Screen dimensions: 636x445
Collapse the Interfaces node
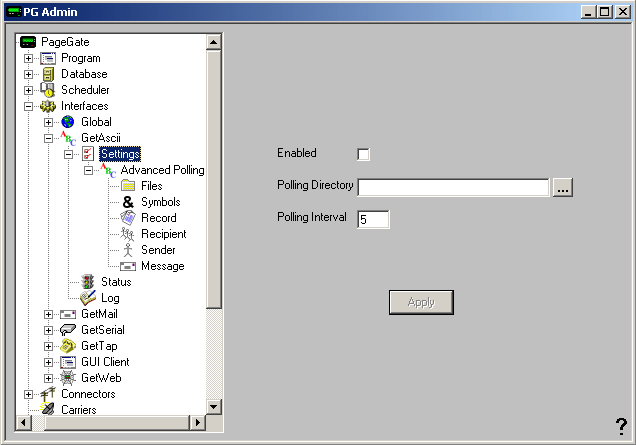point(28,106)
